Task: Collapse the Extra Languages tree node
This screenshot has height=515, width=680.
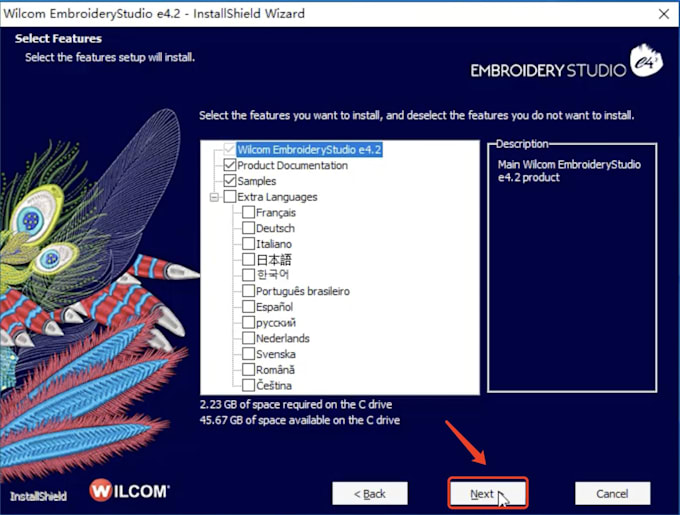Action: coord(214,197)
